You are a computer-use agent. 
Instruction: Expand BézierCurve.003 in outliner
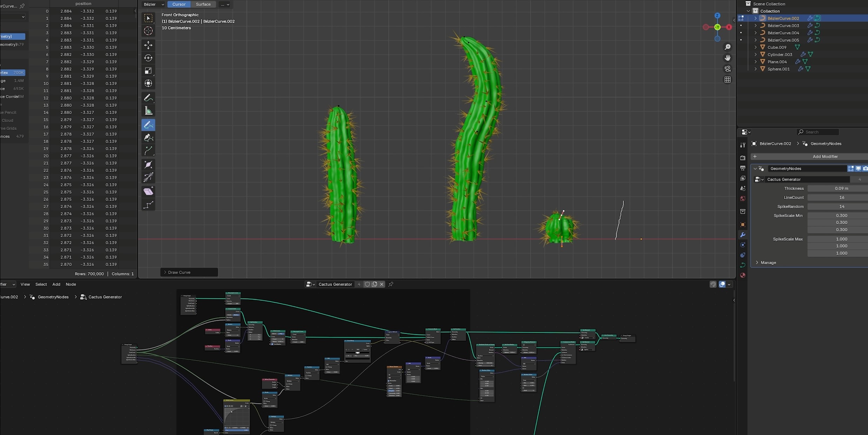pos(755,26)
